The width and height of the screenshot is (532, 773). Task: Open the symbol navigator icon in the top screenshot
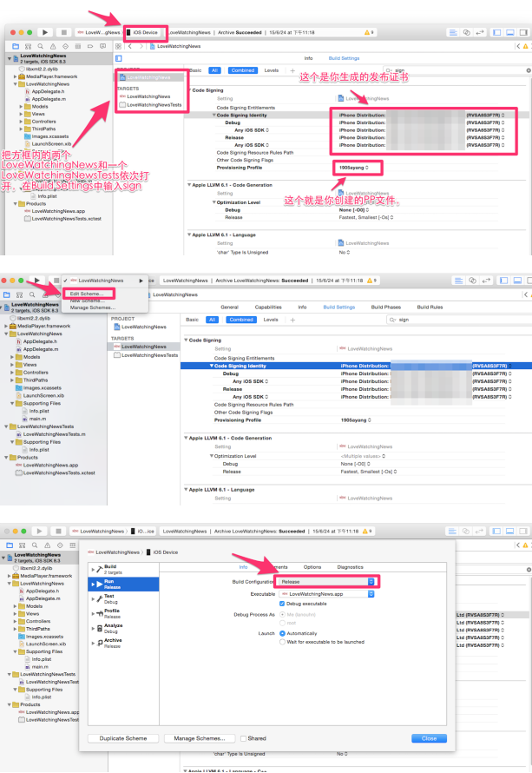(28, 46)
